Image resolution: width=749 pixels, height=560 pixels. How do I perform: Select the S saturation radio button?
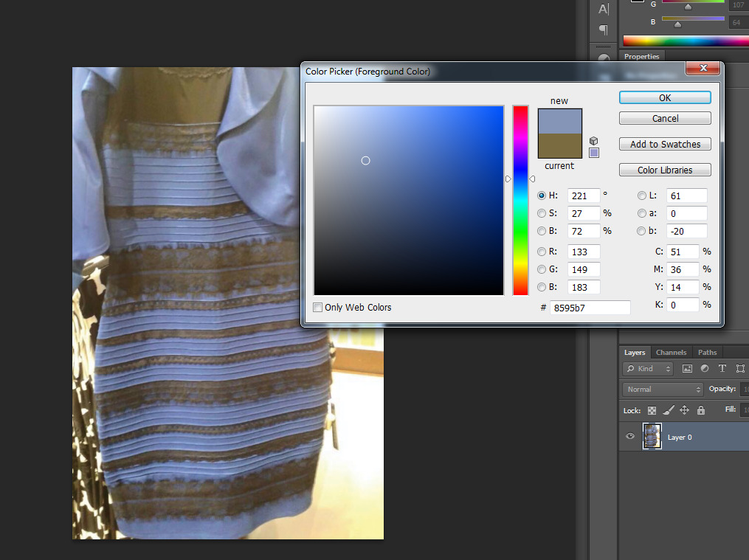[542, 213]
